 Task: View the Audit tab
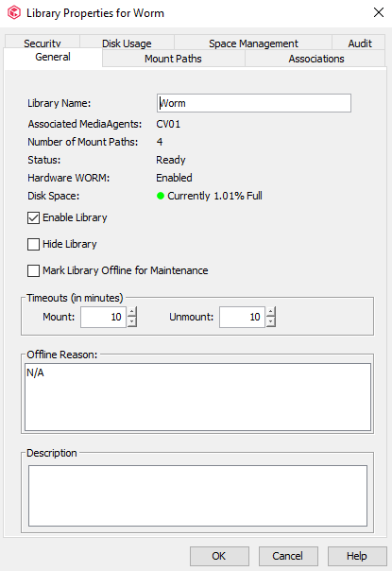coord(360,43)
